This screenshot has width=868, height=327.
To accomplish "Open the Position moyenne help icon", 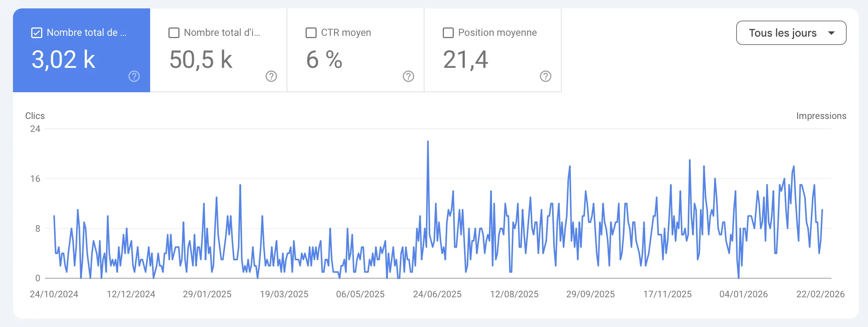I will pos(546,76).
